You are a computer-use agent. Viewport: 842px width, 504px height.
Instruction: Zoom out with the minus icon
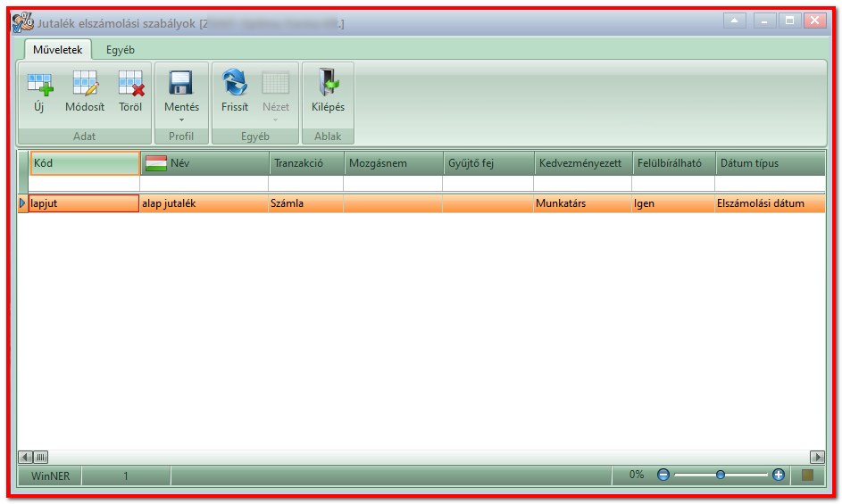663,475
